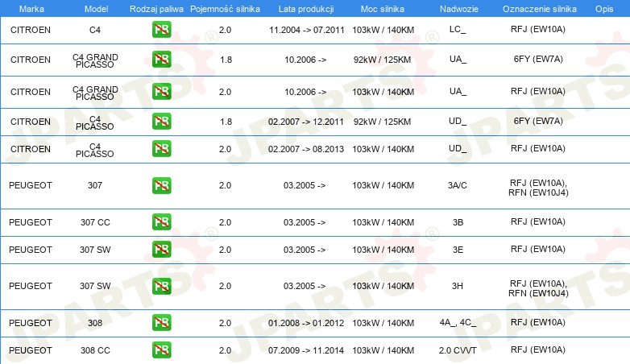Click the fuel icon in the PEUGEOT 308 CC row
This screenshot has width=630, height=364.
coord(161,350)
